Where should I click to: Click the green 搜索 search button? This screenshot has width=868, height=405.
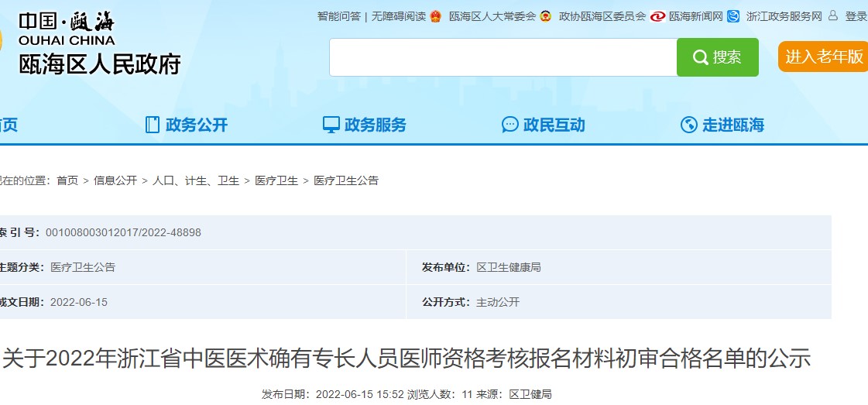pyautogui.click(x=717, y=57)
